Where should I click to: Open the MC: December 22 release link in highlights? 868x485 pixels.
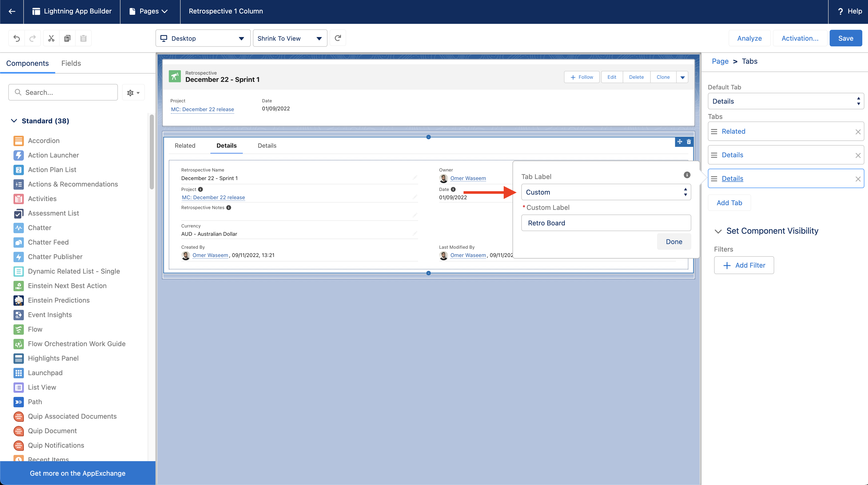202,109
